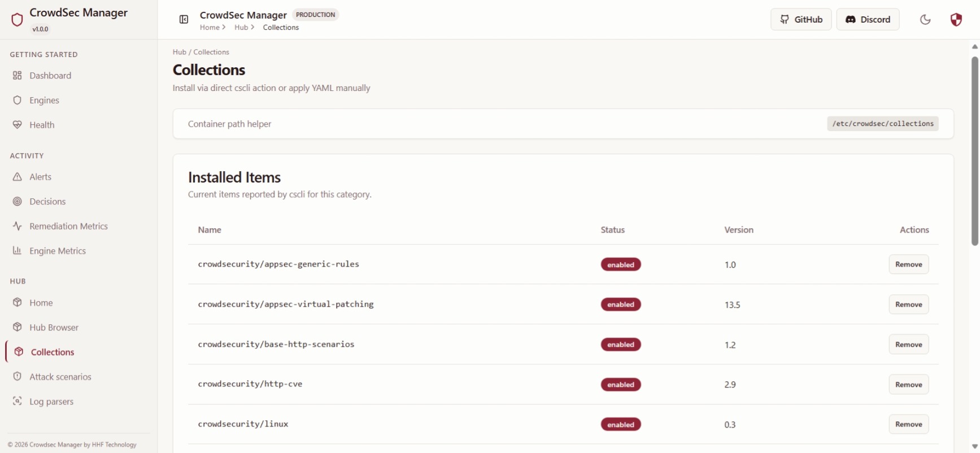Remove crowdsecurity/http-cve collection
Image resolution: width=980 pixels, height=453 pixels.
908,385
